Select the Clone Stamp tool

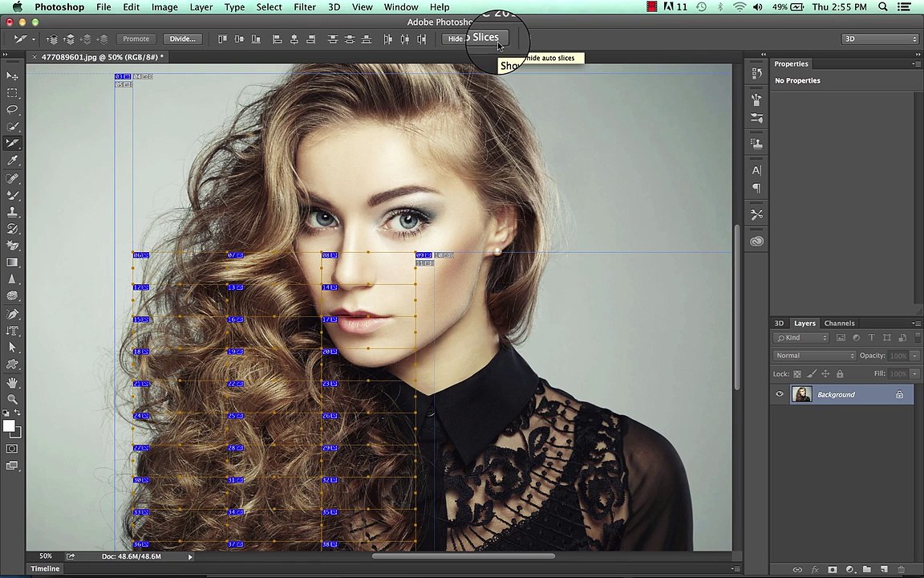(12, 212)
